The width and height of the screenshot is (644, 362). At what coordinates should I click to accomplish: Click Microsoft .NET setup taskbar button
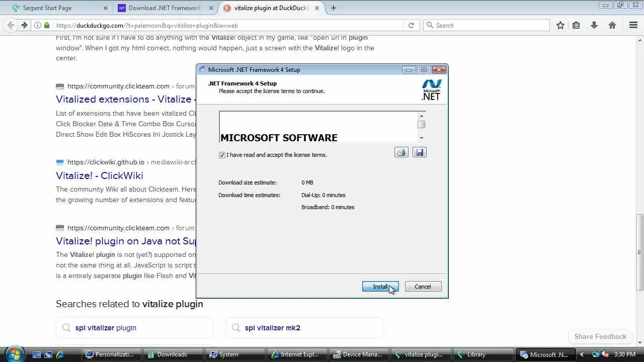pyautogui.click(x=546, y=354)
